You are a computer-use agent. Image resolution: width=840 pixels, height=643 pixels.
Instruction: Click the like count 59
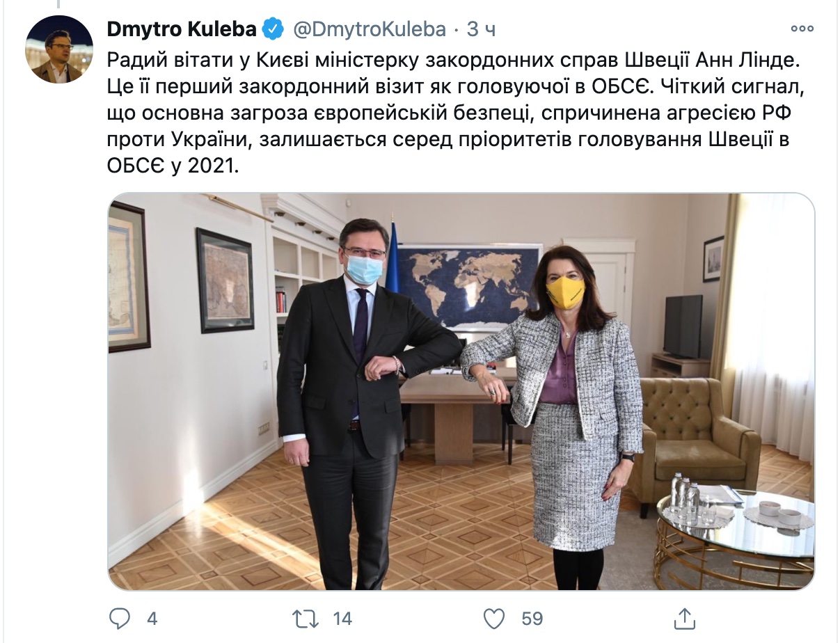pos(532,619)
